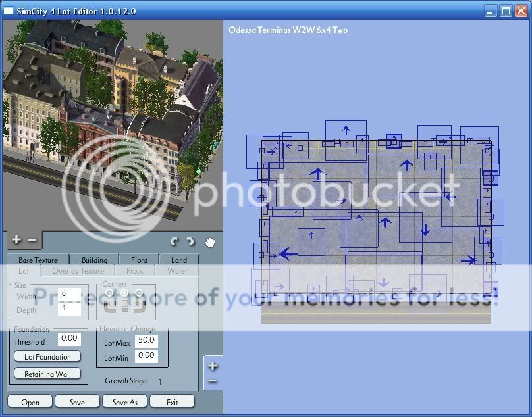Open the Water tab

(x=177, y=271)
